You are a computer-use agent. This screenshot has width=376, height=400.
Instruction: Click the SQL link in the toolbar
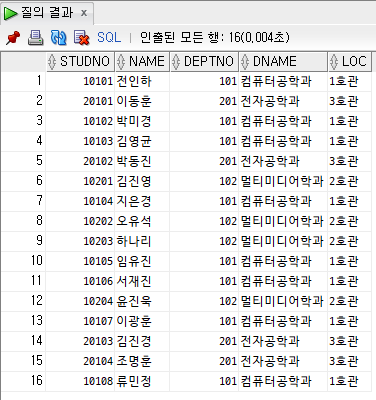(109, 37)
